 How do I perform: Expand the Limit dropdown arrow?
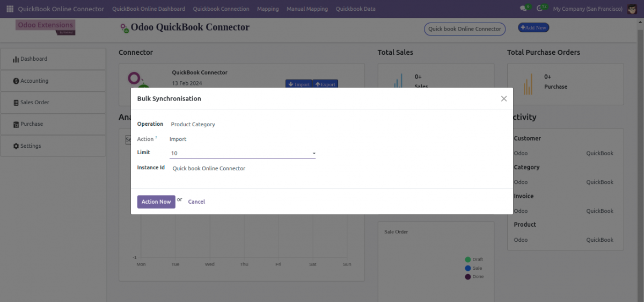coord(314,154)
